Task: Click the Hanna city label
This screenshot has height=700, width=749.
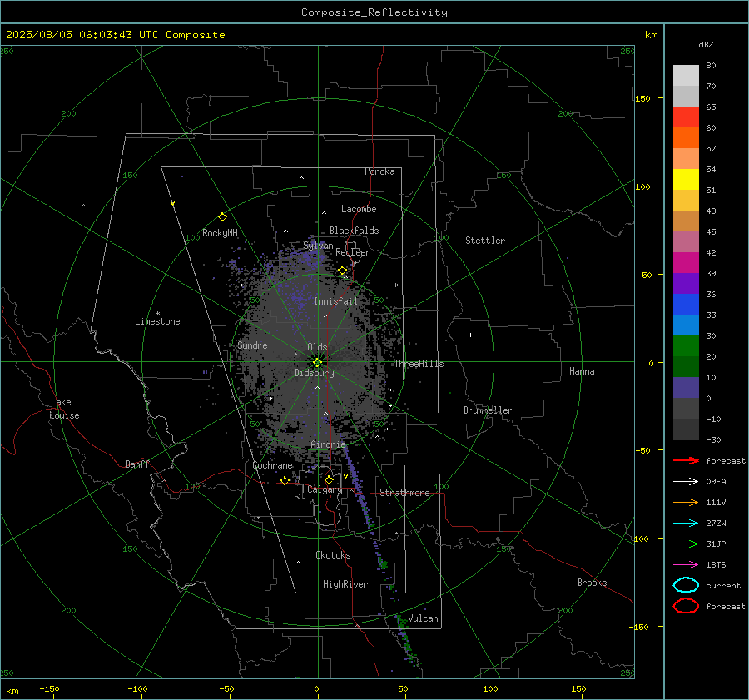Action: [x=582, y=371]
